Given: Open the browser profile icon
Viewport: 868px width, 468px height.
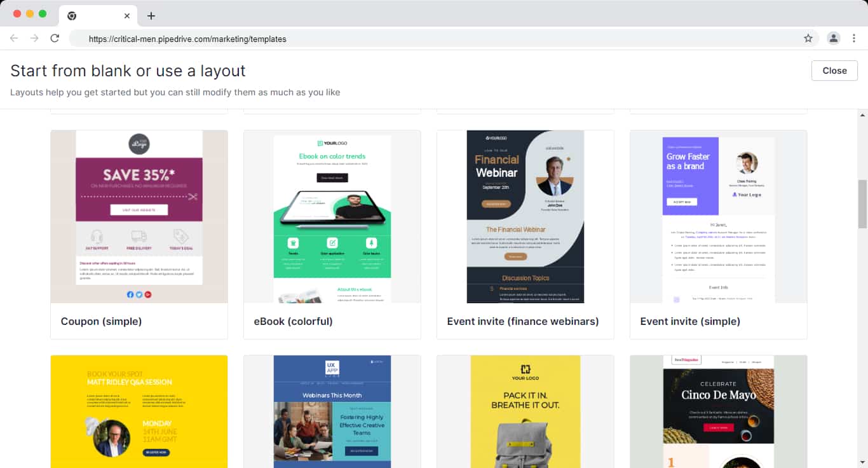Looking at the screenshot, I should coord(833,38).
